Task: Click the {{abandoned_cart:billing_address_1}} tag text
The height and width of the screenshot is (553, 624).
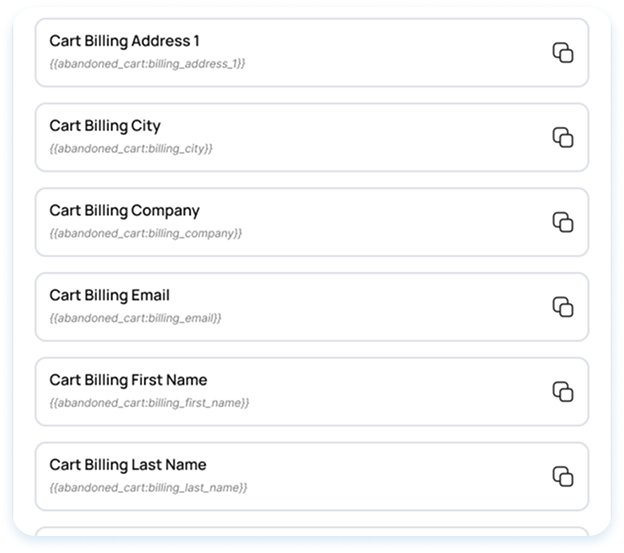Action: [x=147, y=63]
